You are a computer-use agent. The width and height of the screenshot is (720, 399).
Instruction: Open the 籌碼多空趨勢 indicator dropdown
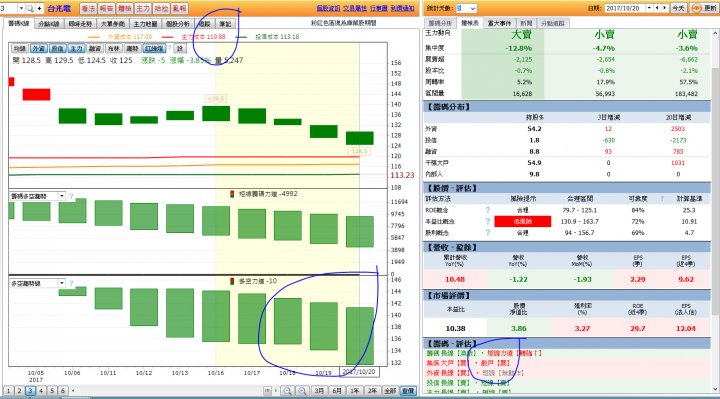(62, 196)
